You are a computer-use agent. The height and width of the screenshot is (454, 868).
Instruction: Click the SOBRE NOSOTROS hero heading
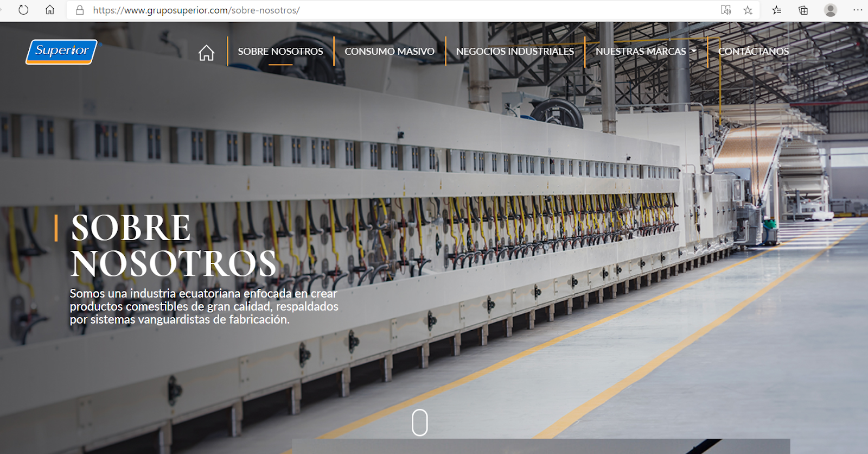(174, 245)
